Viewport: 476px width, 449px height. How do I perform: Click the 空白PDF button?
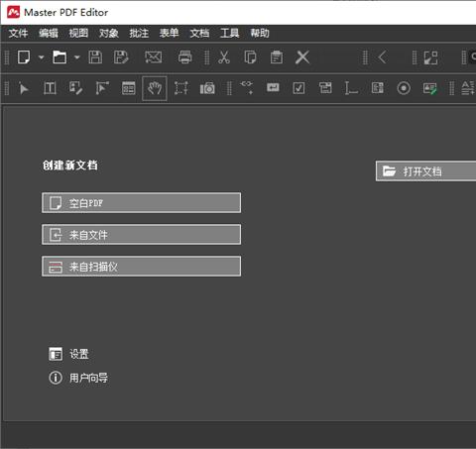pyautogui.click(x=142, y=203)
